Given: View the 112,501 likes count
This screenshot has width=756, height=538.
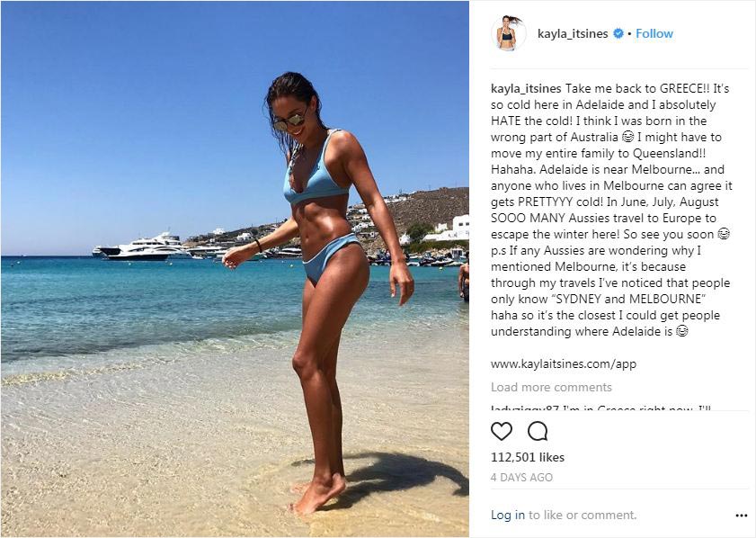Looking at the screenshot, I should pyautogui.click(x=528, y=457).
